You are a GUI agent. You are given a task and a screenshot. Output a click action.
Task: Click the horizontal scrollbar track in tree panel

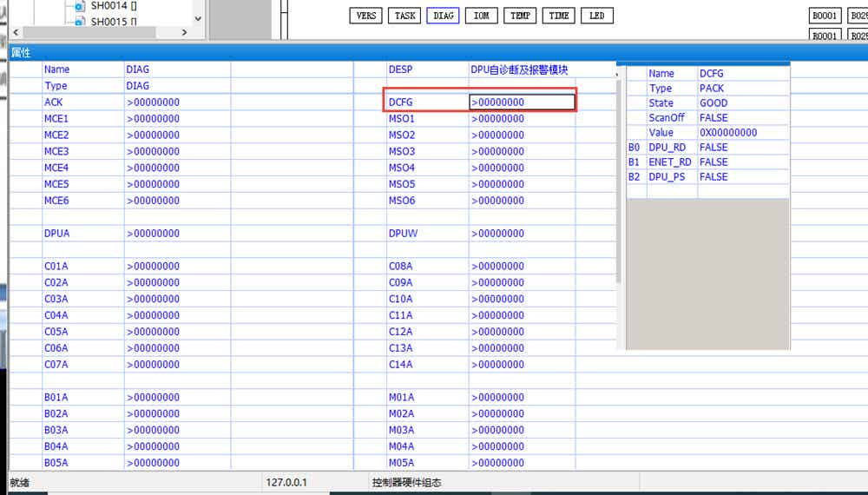[89, 33]
